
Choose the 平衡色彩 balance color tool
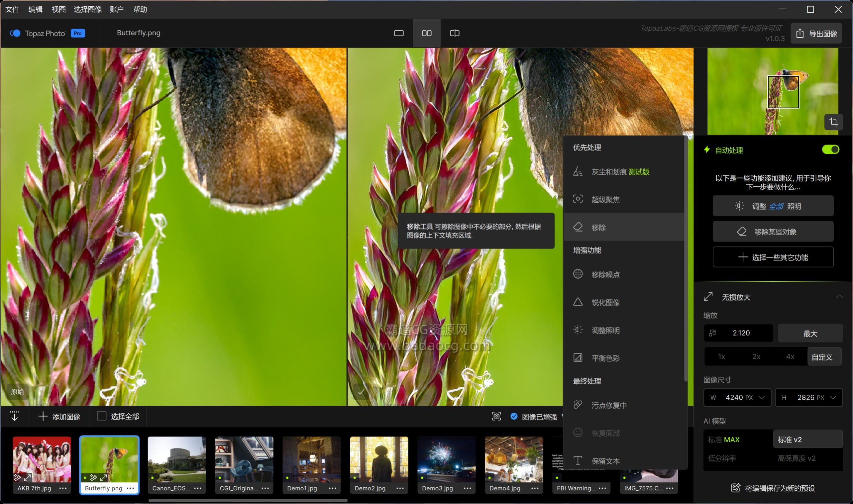pyautogui.click(x=605, y=358)
